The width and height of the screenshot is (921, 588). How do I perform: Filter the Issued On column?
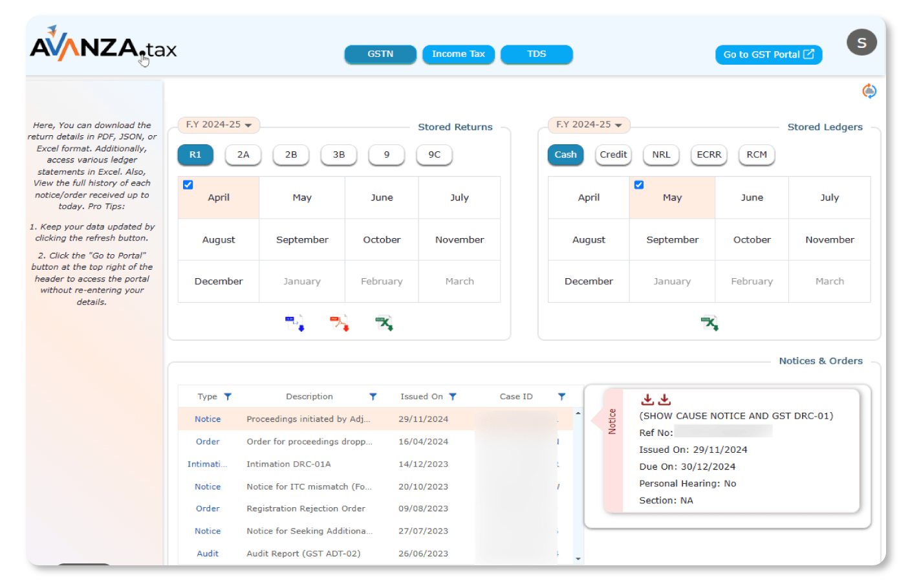pyautogui.click(x=453, y=397)
